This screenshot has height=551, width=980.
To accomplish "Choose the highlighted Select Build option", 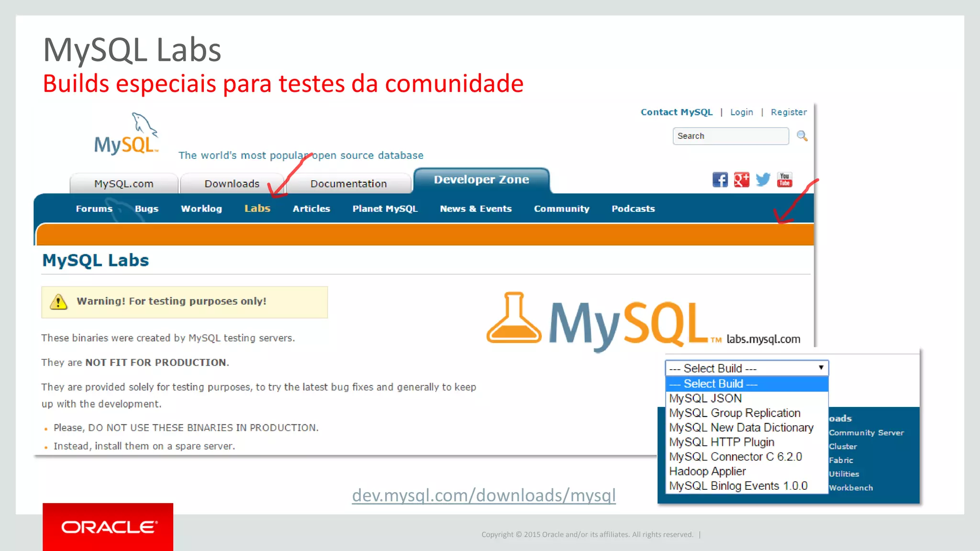I will click(746, 384).
